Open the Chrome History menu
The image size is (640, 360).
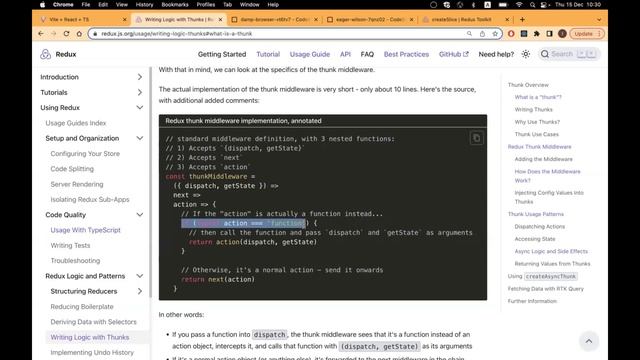click(144, 4)
